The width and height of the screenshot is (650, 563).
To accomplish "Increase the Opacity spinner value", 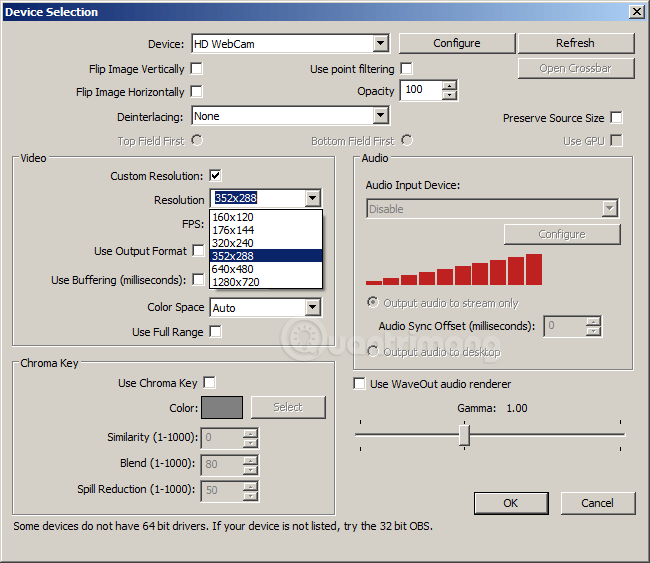I will [449, 85].
